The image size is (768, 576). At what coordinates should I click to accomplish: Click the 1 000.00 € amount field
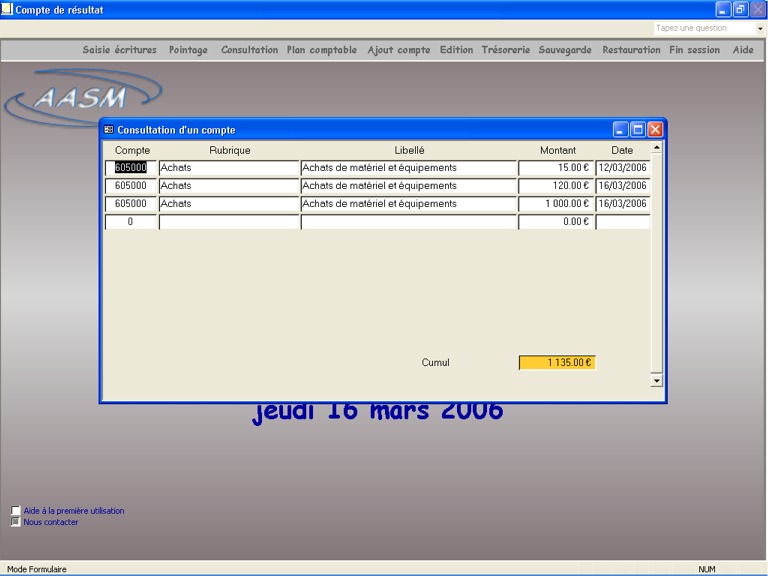(x=556, y=204)
